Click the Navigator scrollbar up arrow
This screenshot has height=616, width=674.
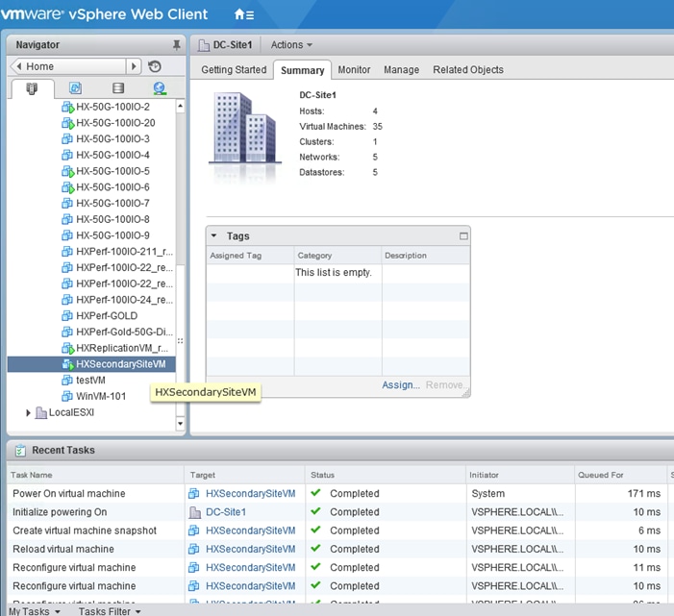tap(180, 106)
